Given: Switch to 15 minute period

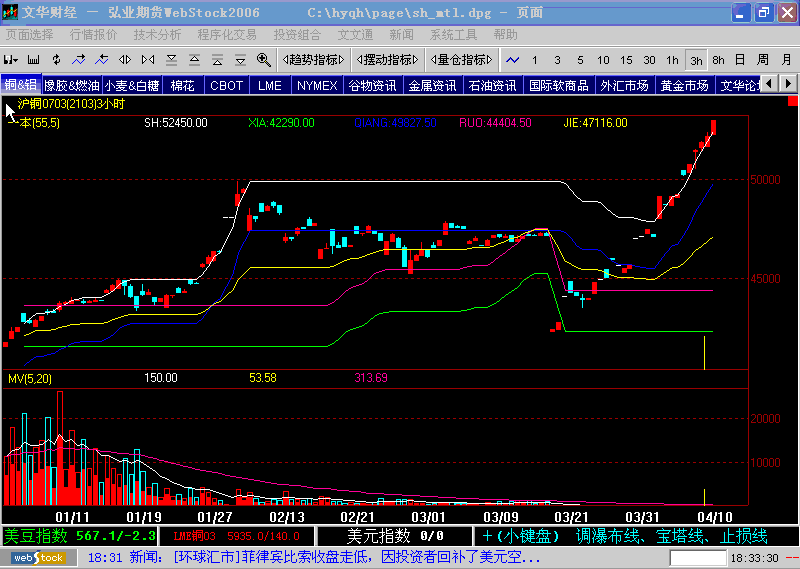Looking at the screenshot, I should point(626,60).
